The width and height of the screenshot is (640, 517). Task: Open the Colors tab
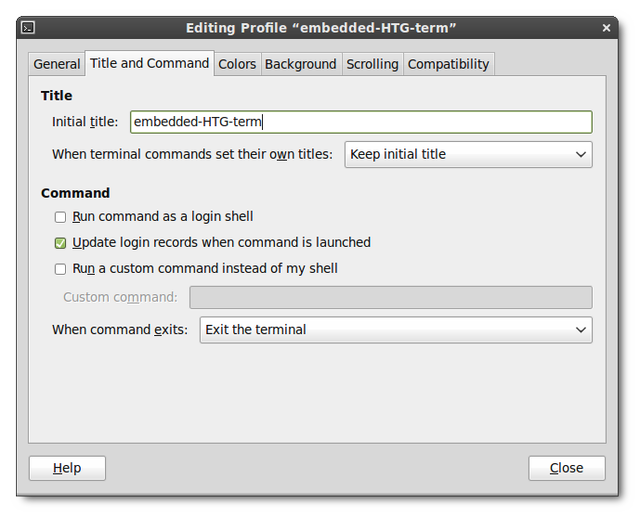[237, 64]
